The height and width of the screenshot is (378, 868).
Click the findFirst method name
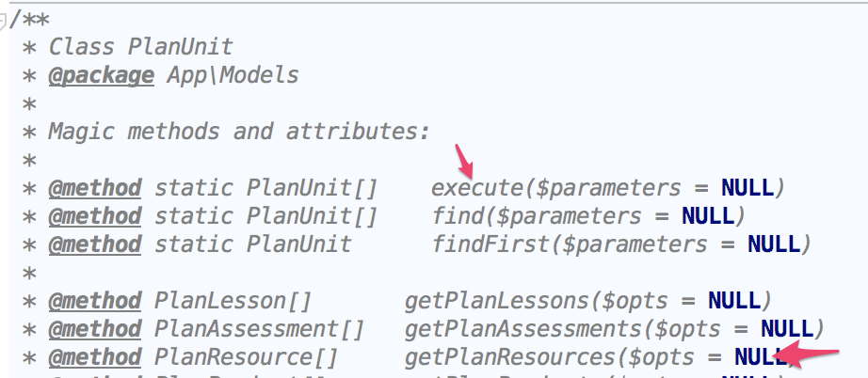pos(483,244)
